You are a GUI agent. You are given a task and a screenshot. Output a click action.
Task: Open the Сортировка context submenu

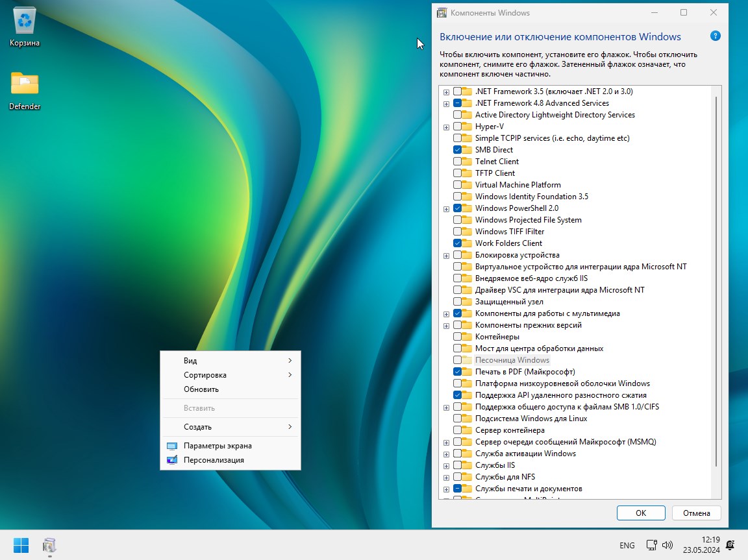(231, 375)
